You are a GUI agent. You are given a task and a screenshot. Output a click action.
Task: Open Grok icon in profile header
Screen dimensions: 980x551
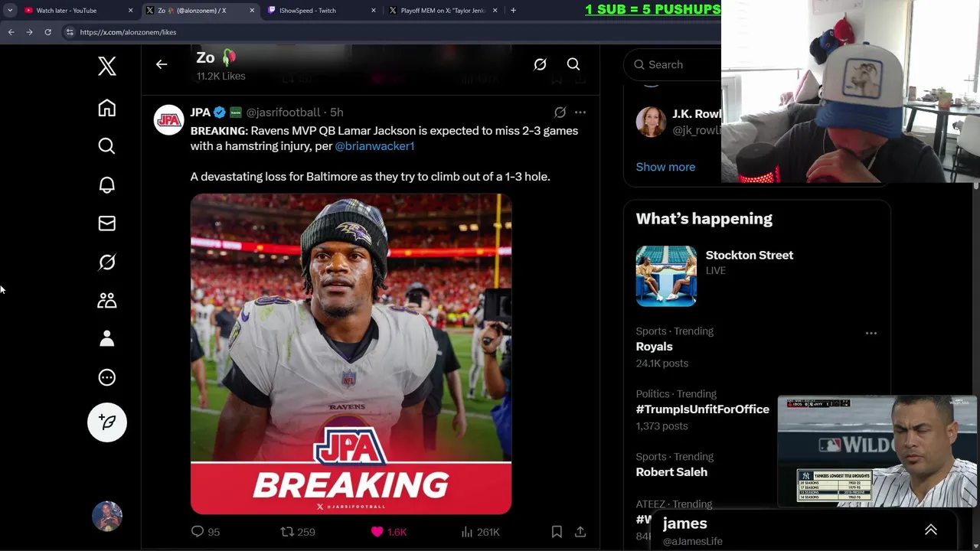pyautogui.click(x=540, y=64)
